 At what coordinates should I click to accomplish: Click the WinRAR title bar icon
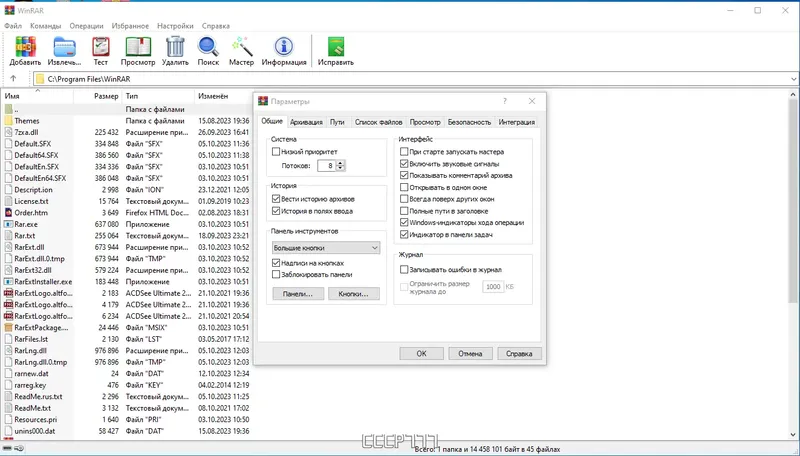tap(9, 10)
